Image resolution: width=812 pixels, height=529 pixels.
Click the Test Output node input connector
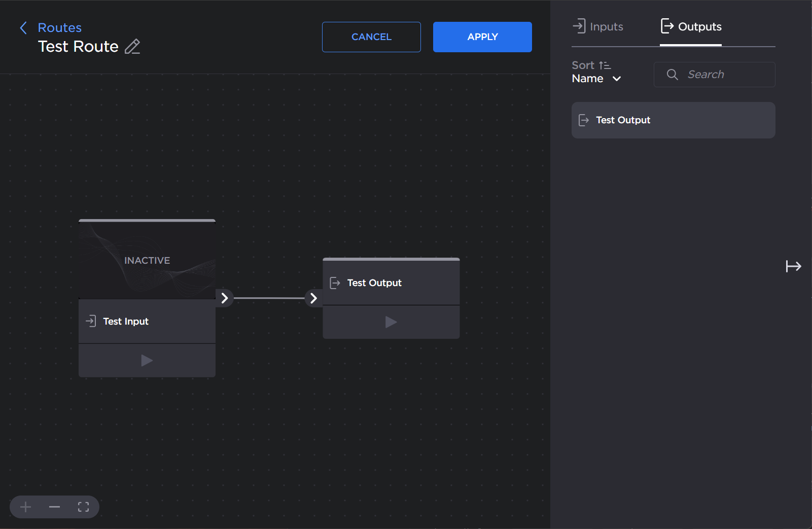pyautogui.click(x=313, y=298)
